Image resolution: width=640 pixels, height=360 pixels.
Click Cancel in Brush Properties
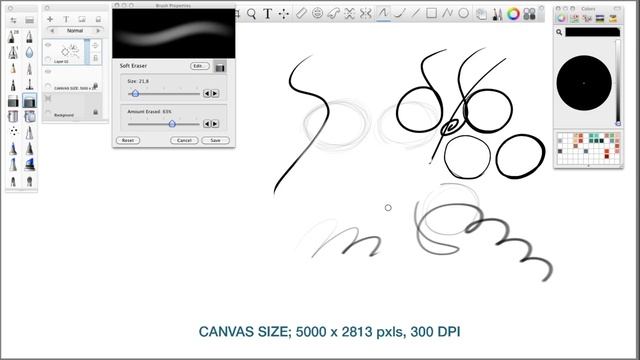coord(184,140)
